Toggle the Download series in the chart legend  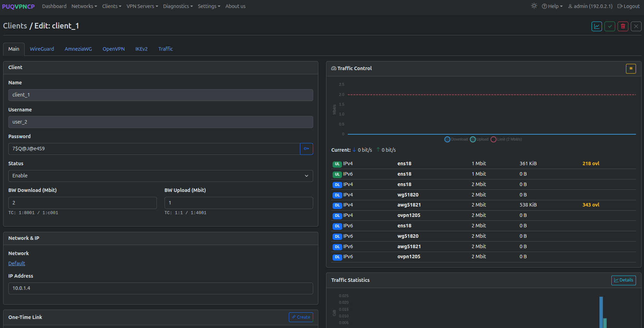click(456, 140)
